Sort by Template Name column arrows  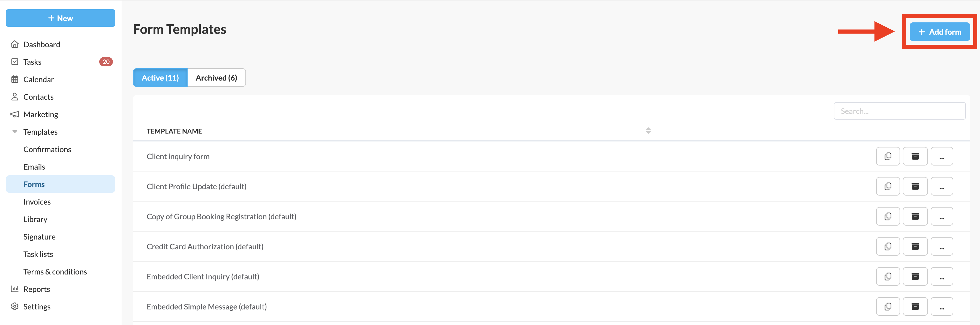click(648, 131)
